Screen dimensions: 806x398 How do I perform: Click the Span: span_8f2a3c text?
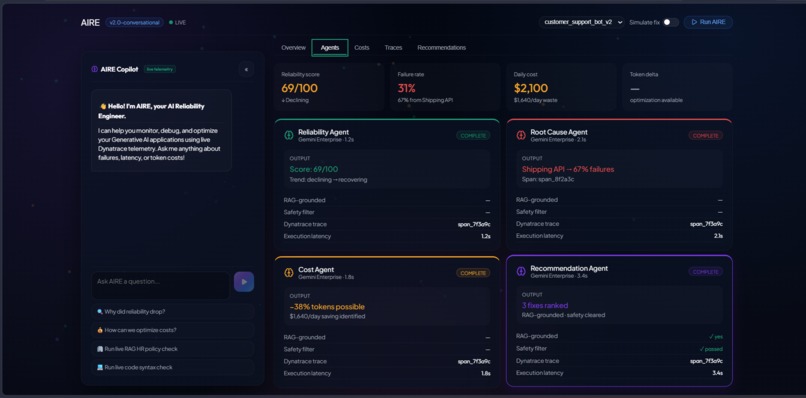(548, 179)
